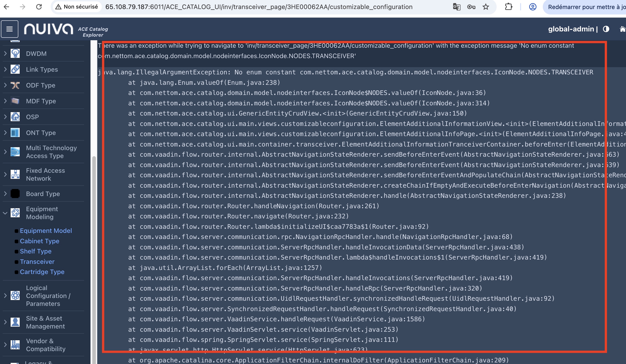Collapse the Equipment Modeling section
626x364 pixels.
tap(5, 213)
